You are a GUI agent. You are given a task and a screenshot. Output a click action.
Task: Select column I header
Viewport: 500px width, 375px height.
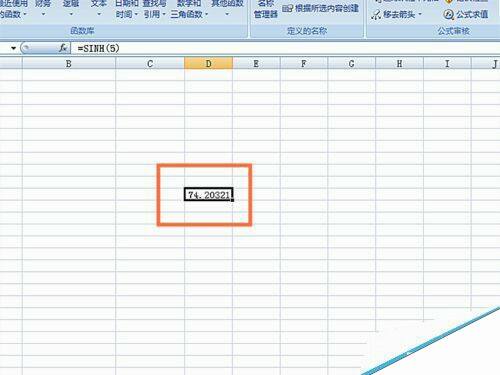click(447, 63)
